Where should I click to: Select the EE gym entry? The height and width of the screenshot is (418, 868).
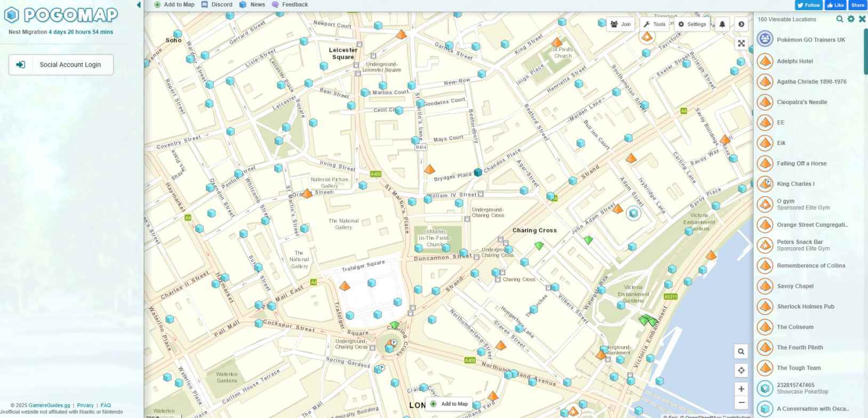coord(808,122)
